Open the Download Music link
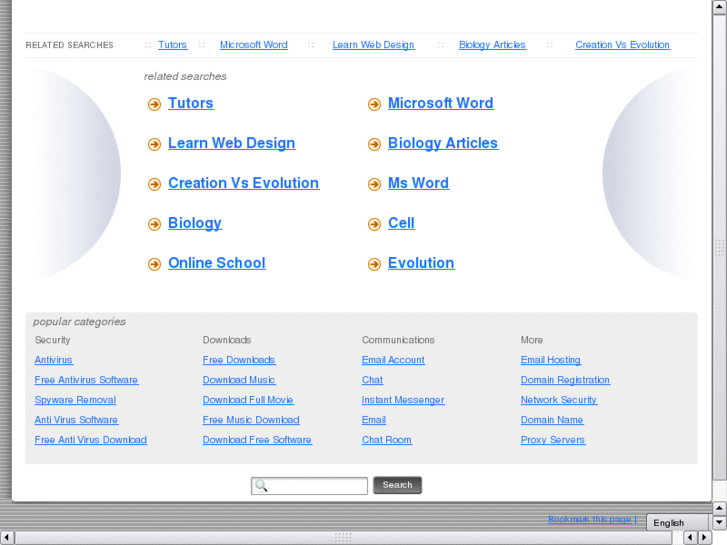The width and height of the screenshot is (727, 545). [x=239, y=380]
